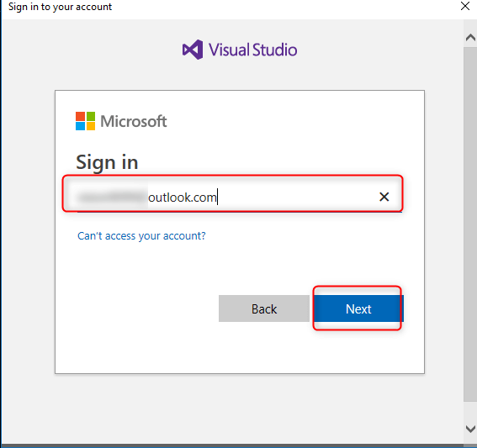Clear the email field with the X icon
This screenshot has width=477, height=448.
click(x=384, y=197)
